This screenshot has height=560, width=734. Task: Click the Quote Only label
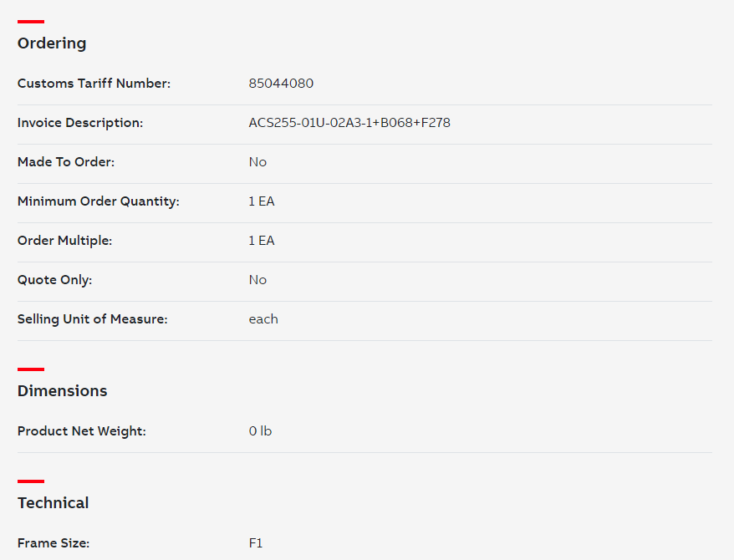[x=55, y=280]
